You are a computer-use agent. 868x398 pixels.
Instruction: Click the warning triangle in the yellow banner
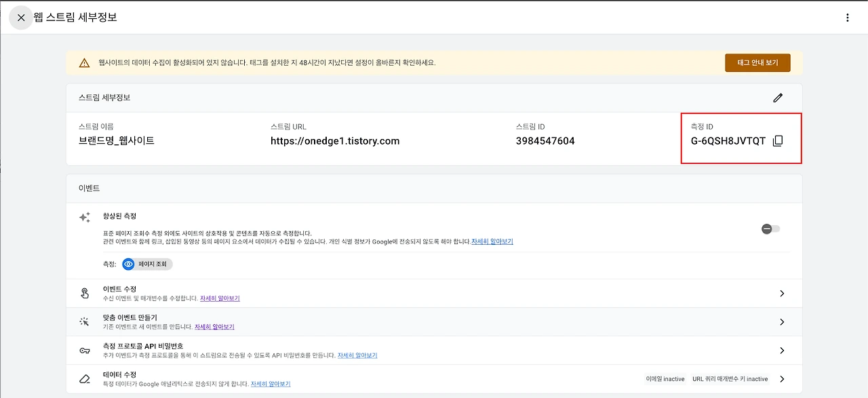point(84,62)
